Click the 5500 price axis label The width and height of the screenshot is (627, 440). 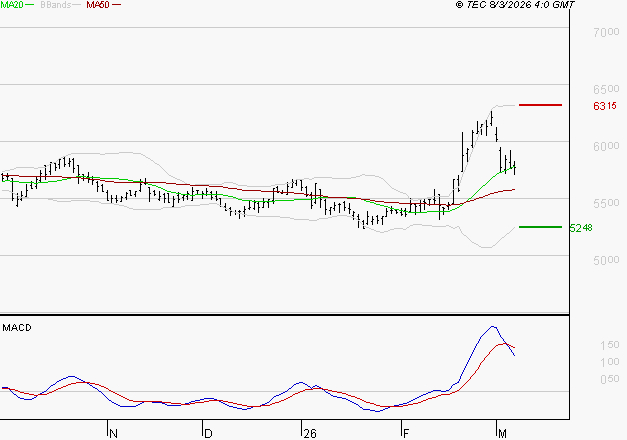606,203
